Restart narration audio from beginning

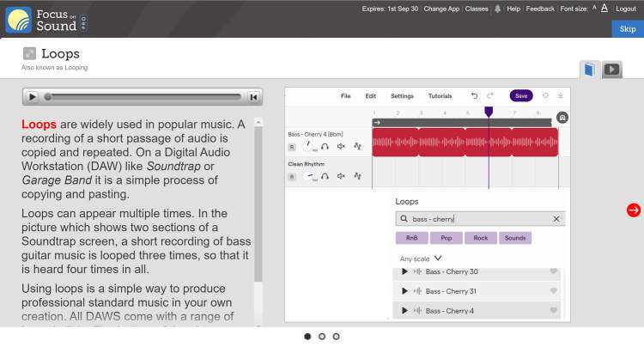253,97
